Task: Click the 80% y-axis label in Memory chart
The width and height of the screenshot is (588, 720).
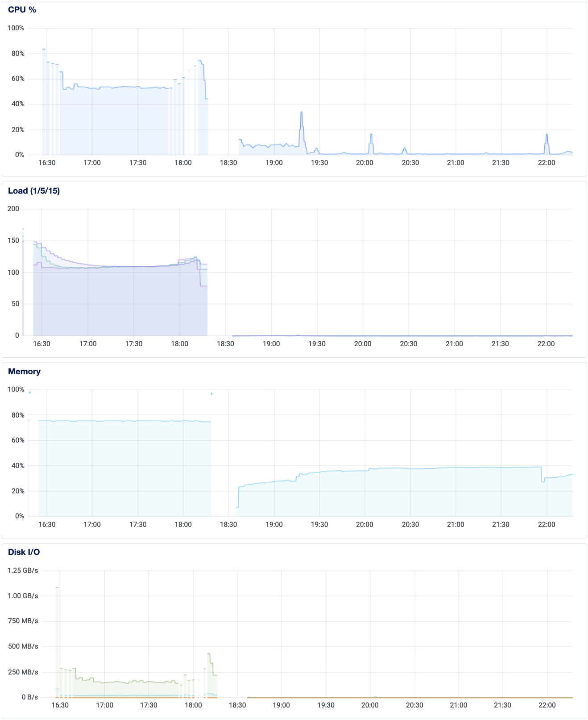Action: click(18, 415)
